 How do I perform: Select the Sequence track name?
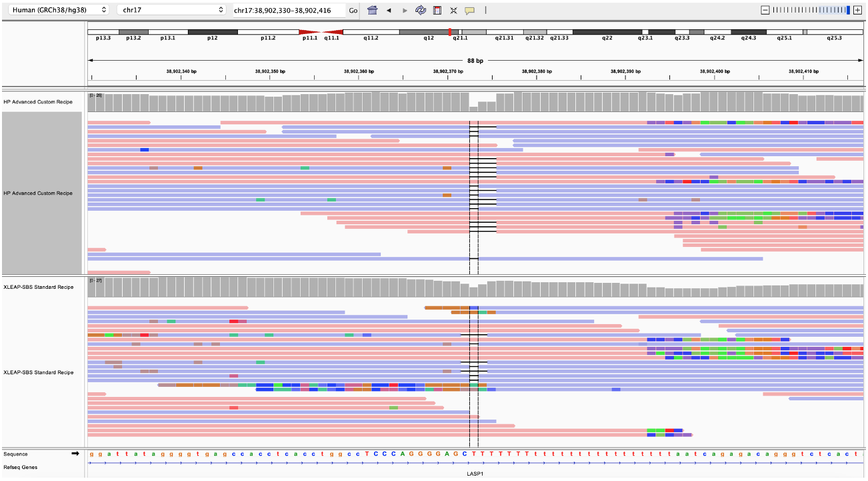click(16, 454)
